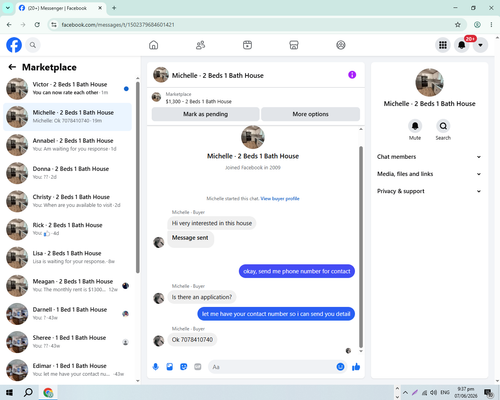Open Friends tab icon
The height and width of the screenshot is (400, 500).
[200, 45]
